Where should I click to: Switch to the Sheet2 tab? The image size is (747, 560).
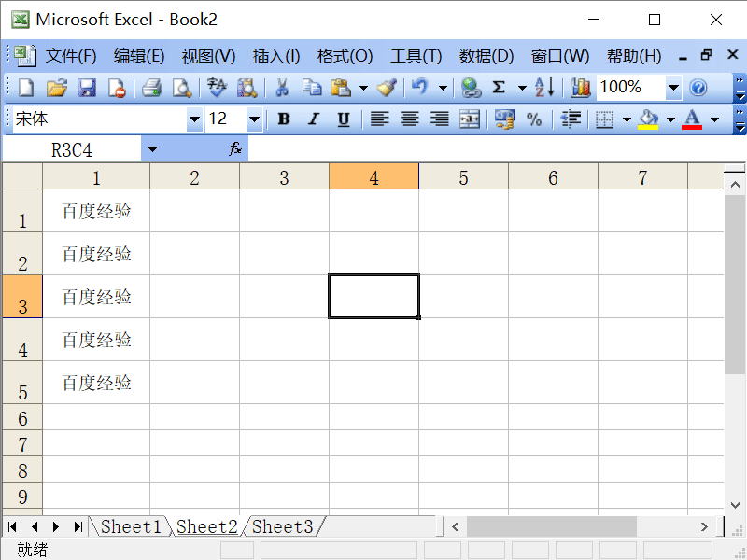(206, 526)
